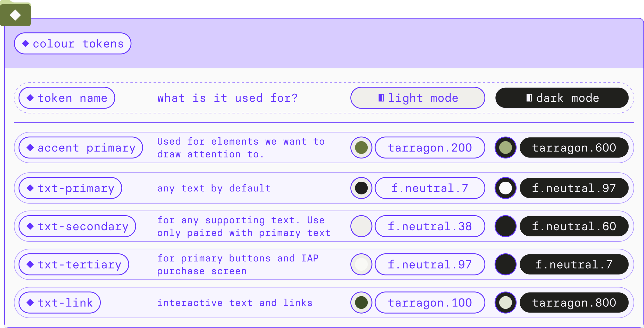Click the txt-link token name pill
Image resolution: width=644 pixels, height=328 pixels.
[x=60, y=303]
